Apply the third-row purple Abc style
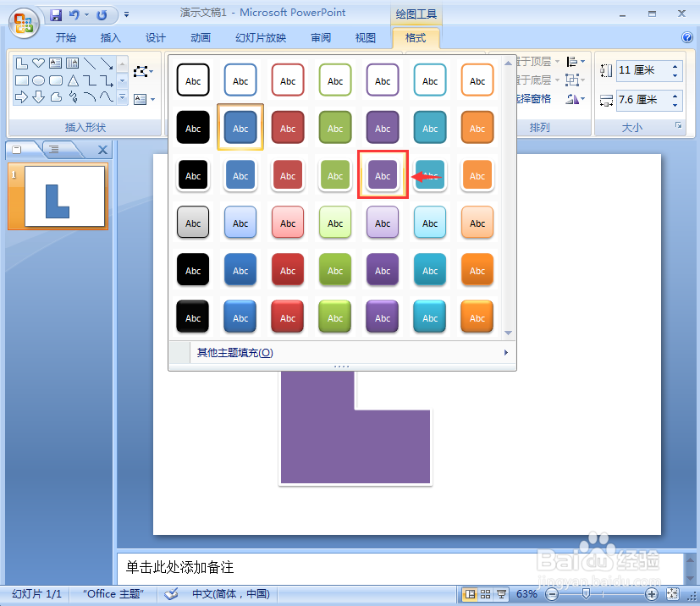 pos(383,175)
